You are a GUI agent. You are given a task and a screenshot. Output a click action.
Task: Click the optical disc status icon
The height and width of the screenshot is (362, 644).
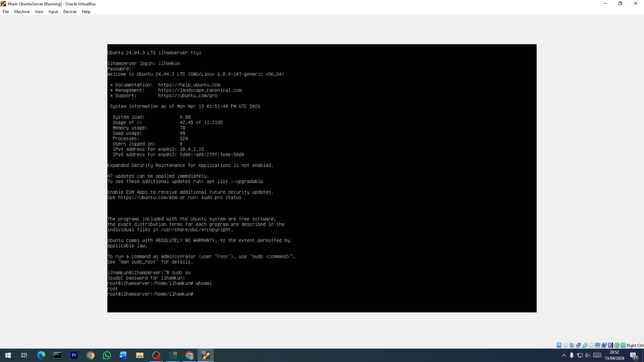pyautogui.click(x=566, y=345)
